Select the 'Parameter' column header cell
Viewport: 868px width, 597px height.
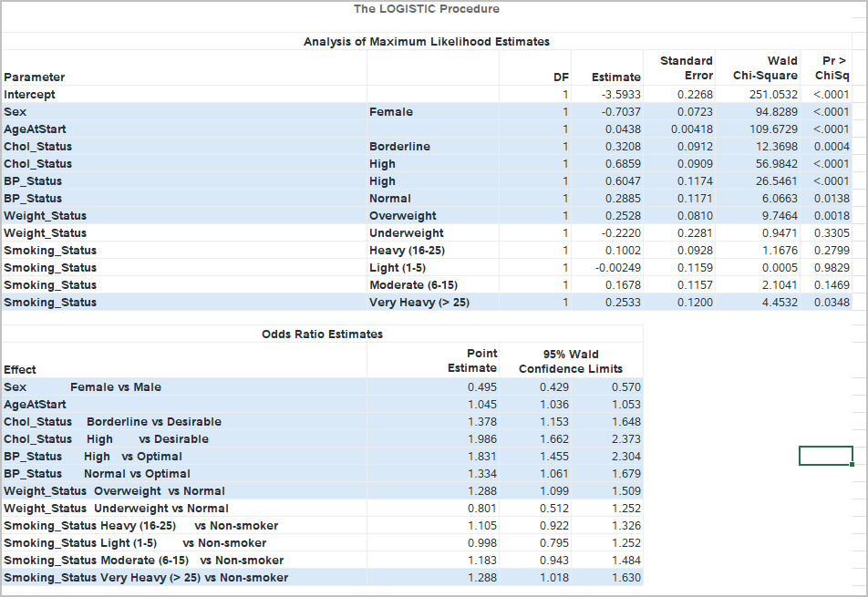point(35,77)
